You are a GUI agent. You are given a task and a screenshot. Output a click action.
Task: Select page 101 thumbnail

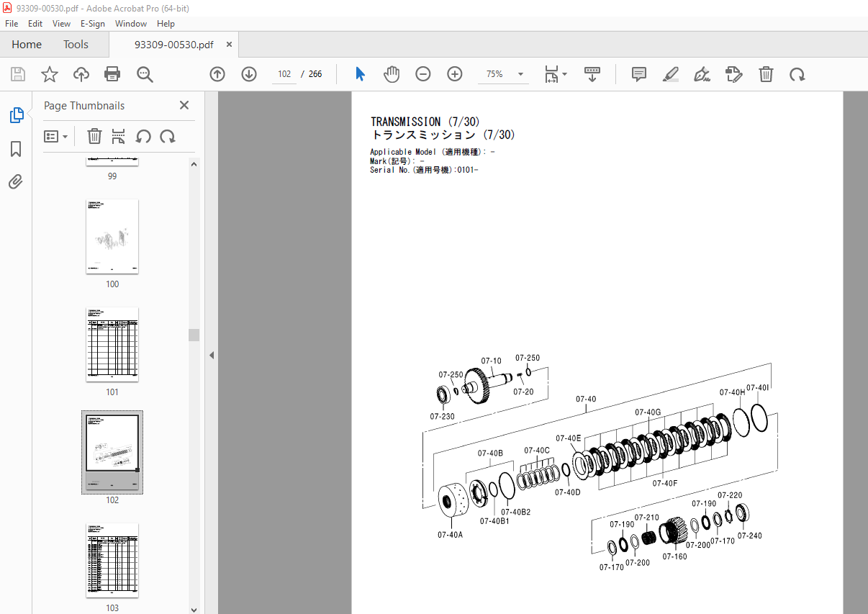[x=112, y=345]
